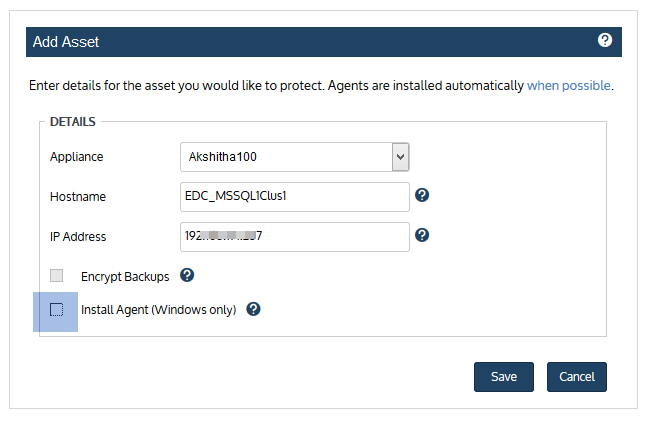Image resolution: width=663 pixels, height=437 pixels.
Task: View help icon beside Encrypt Backups
Action: [187, 275]
